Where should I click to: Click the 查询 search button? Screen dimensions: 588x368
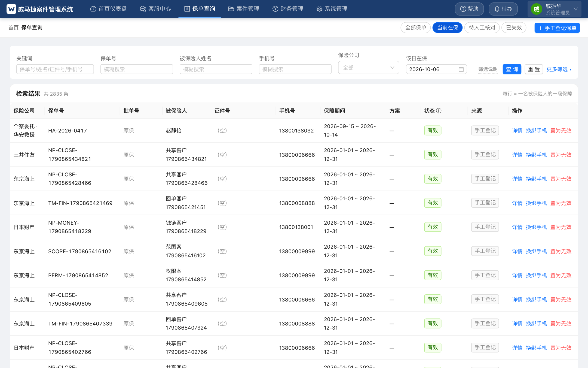pos(512,69)
